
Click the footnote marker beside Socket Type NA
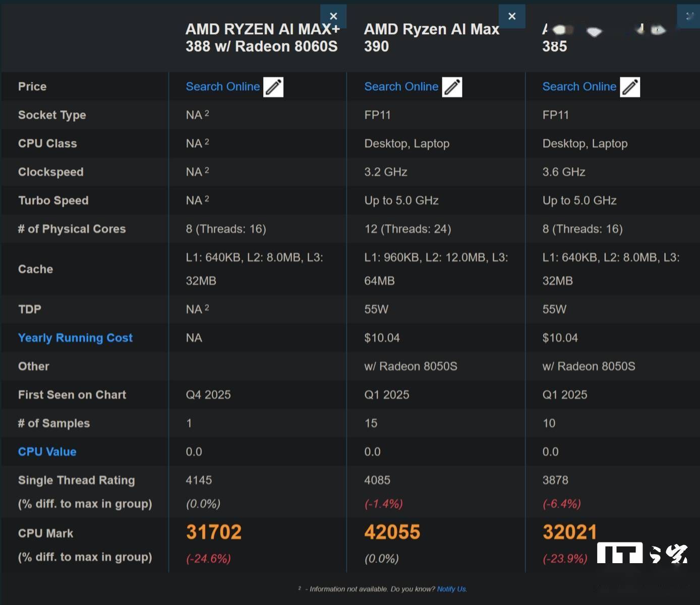[207, 113]
